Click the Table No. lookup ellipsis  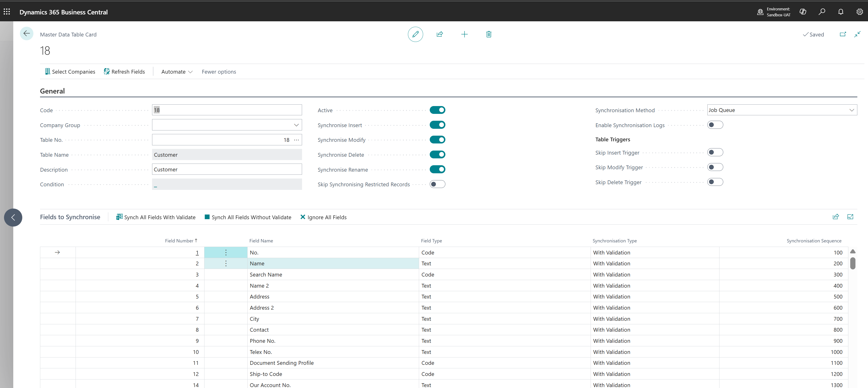tap(297, 140)
